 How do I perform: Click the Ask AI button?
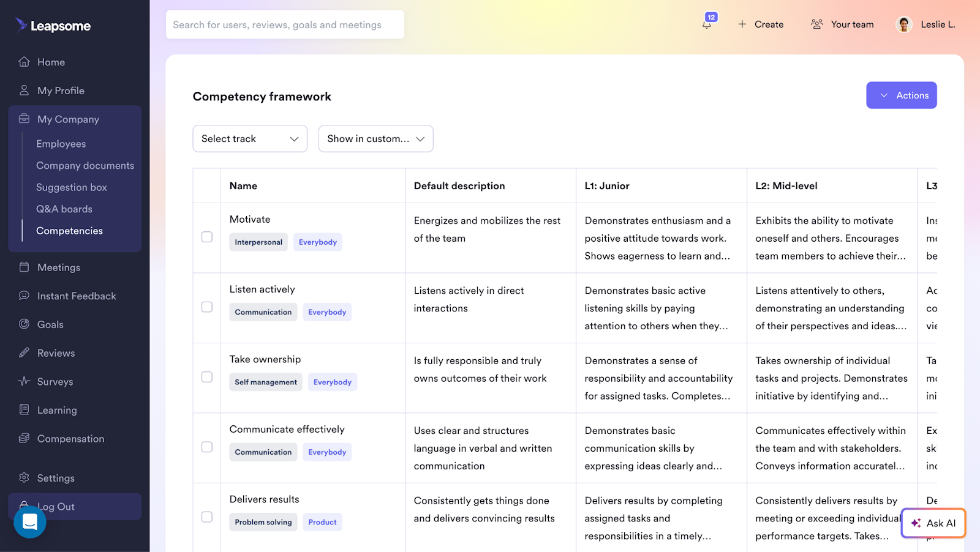933,523
